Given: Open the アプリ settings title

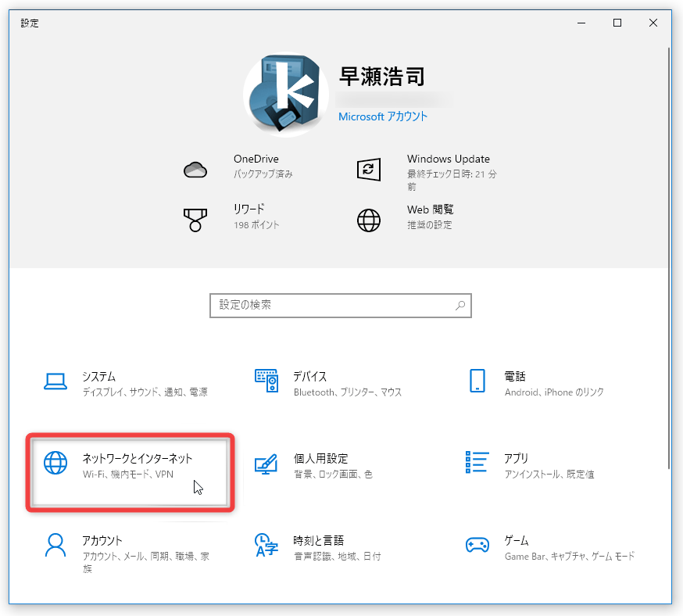Looking at the screenshot, I should [517, 458].
